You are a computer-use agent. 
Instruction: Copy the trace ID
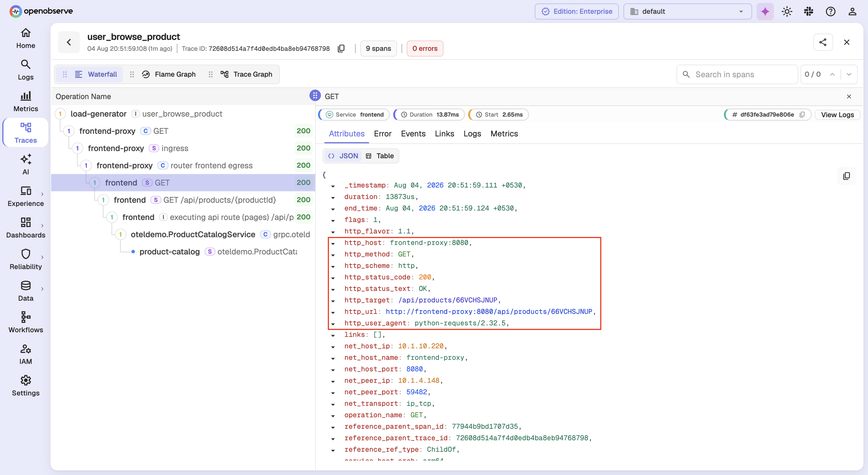click(341, 49)
